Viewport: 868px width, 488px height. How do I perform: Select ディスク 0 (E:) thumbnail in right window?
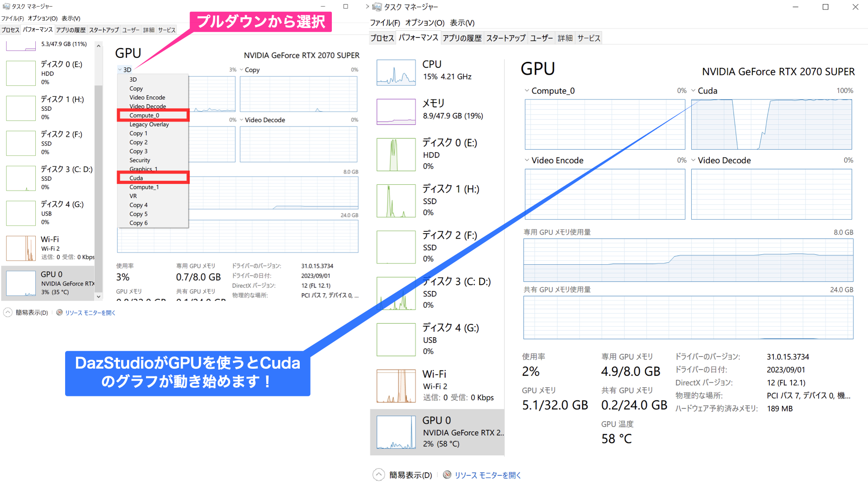click(x=396, y=155)
